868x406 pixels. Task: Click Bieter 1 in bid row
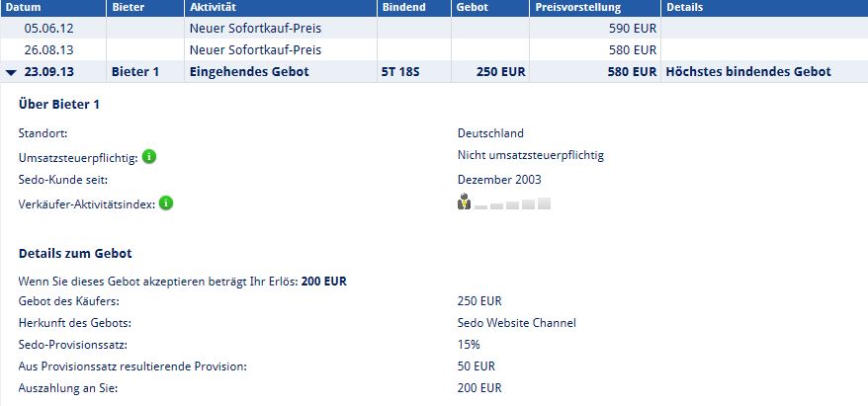[135, 72]
